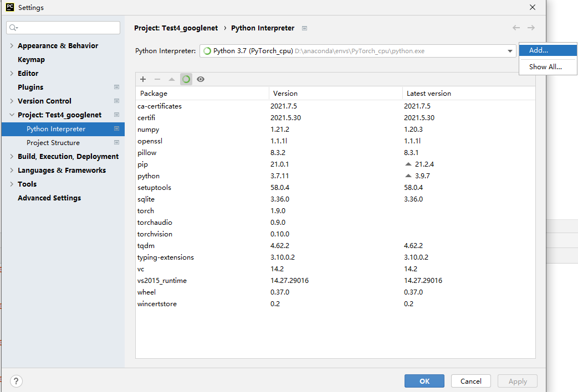Image resolution: width=578 pixels, height=392 pixels.
Task: Click Project: Test4_googlenet in the breadcrumb
Action: pos(176,28)
